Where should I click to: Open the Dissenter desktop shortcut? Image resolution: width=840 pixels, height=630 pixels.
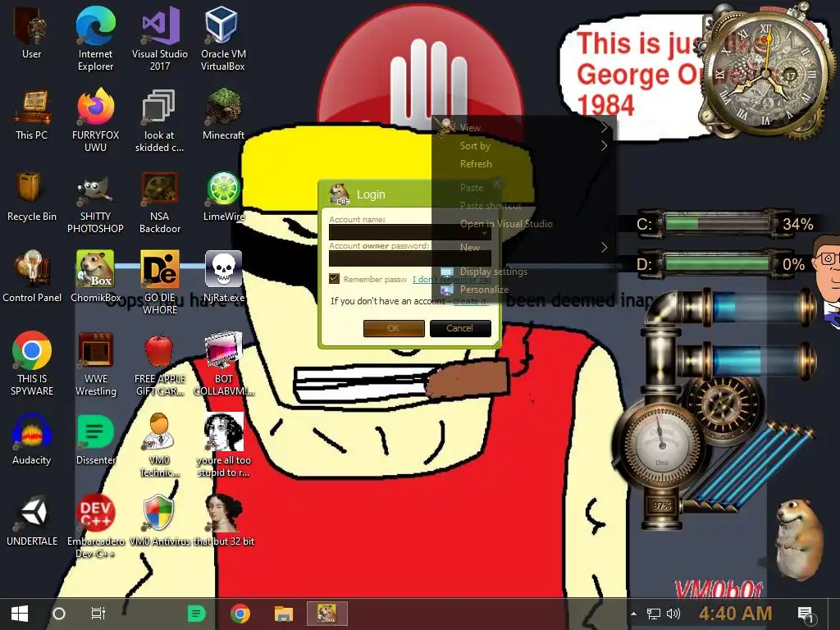click(x=95, y=440)
